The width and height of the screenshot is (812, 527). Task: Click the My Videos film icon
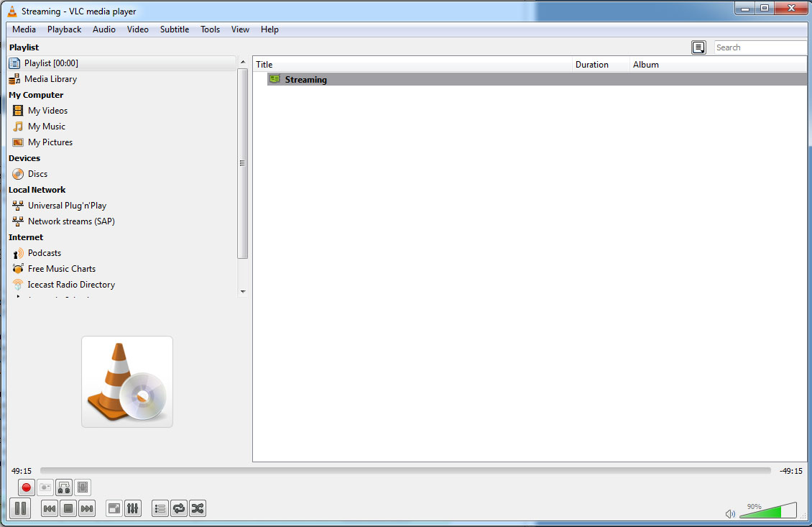18,111
